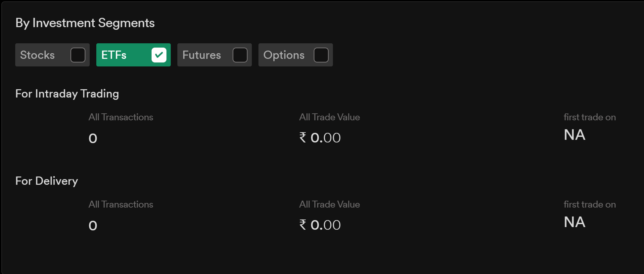644x274 pixels.
Task: Pick the Options chip label
Action: coord(284,55)
